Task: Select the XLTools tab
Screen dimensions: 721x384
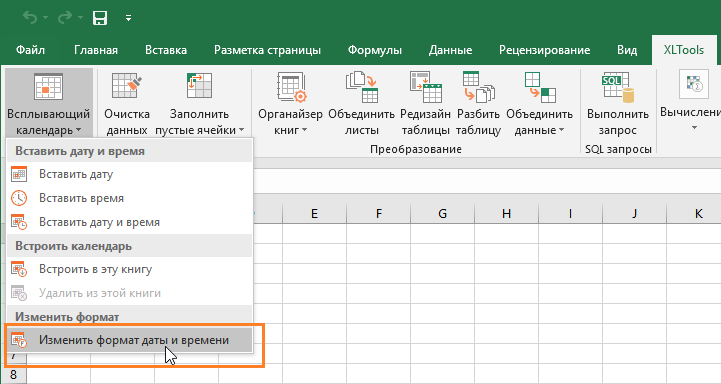Action: (x=683, y=50)
